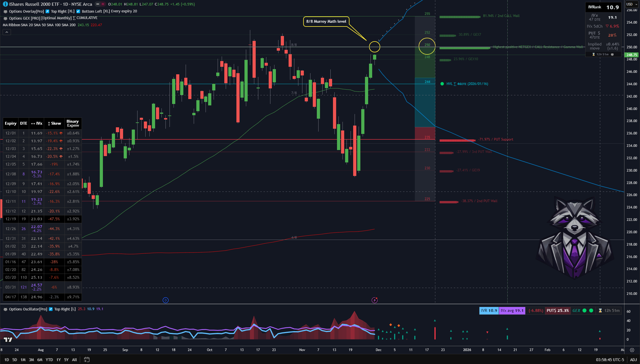
Task: Open the USD currency dropdown
Action: 632,4
